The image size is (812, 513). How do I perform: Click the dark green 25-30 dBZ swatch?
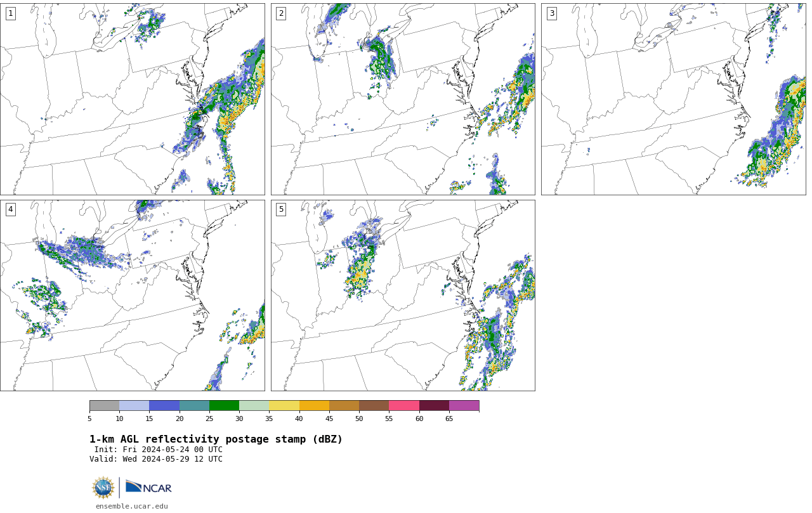coord(224,406)
